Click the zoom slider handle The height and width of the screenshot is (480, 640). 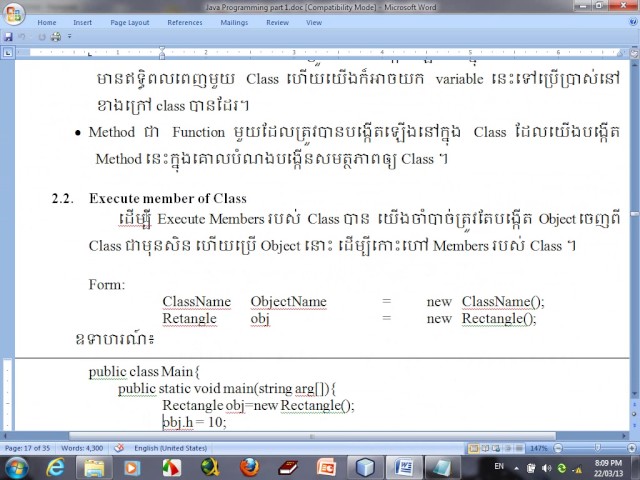point(597,448)
